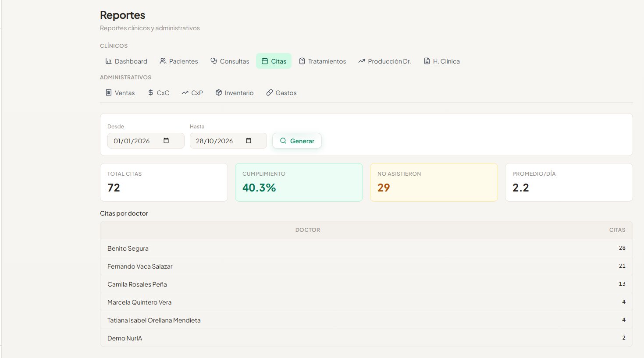Click the Desde date field 01/01/2026
Screen dimensions: 644x358
click(x=146, y=141)
